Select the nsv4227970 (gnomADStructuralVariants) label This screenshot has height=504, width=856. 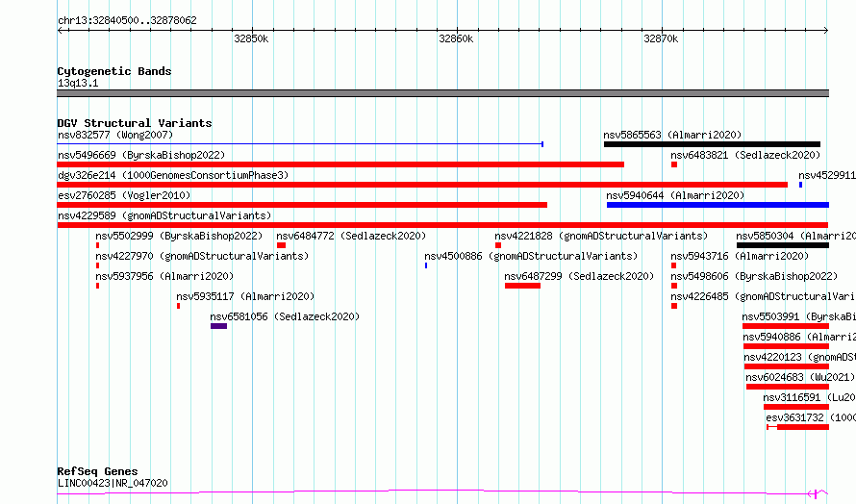click(202, 256)
